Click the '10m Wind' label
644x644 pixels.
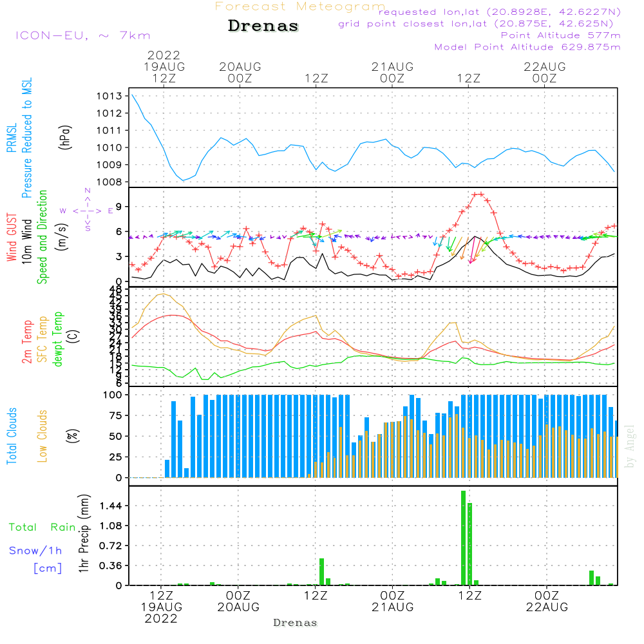tap(26, 241)
